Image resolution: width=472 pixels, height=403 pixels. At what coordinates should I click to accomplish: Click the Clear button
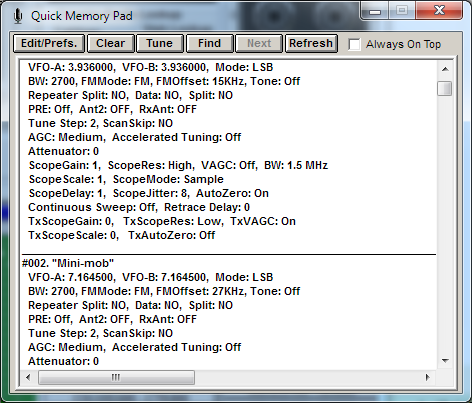(x=111, y=43)
